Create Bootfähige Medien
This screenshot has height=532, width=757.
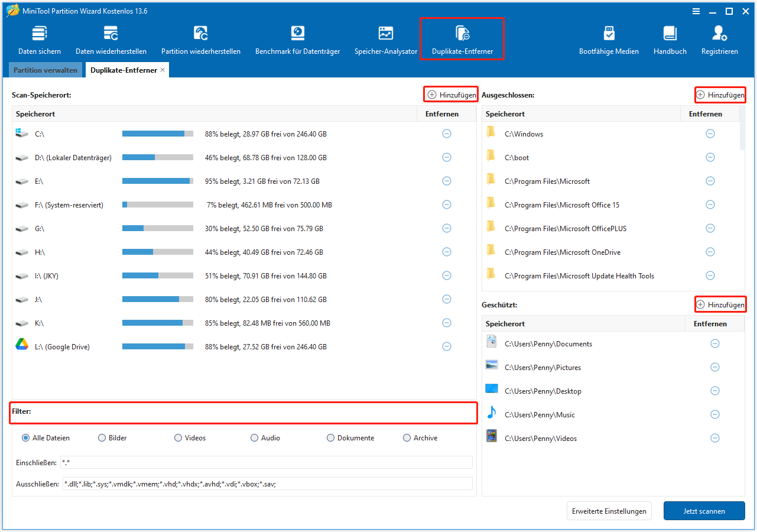pyautogui.click(x=609, y=40)
